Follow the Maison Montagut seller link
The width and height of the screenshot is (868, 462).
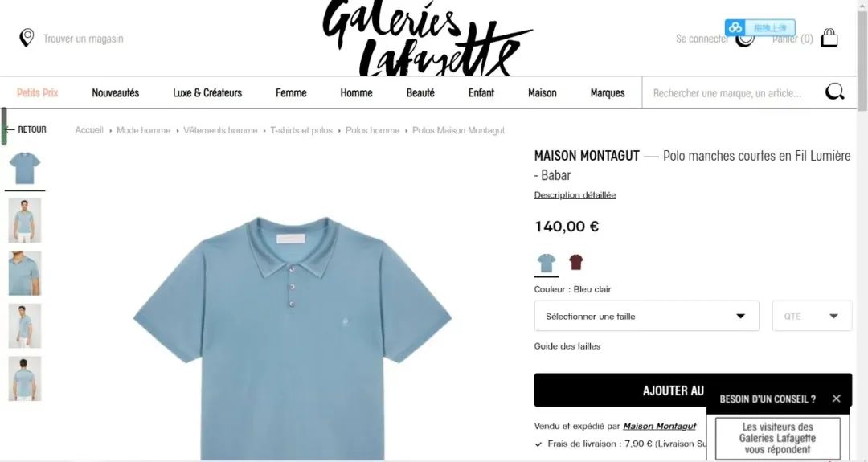(x=659, y=426)
